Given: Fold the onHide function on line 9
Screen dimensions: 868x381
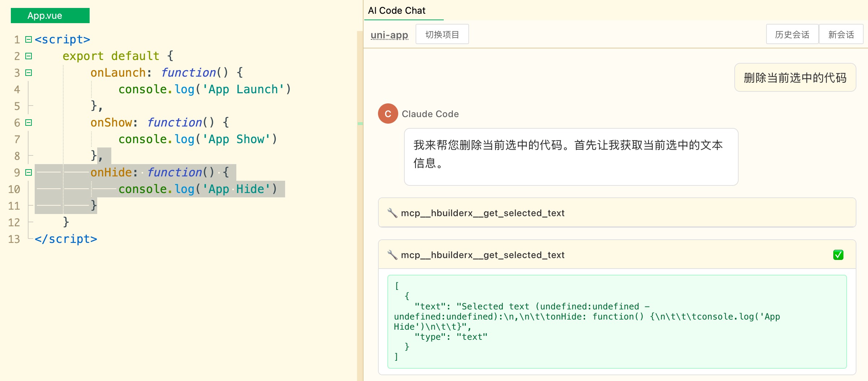Looking at the screenshot, I should pos(29,172).
